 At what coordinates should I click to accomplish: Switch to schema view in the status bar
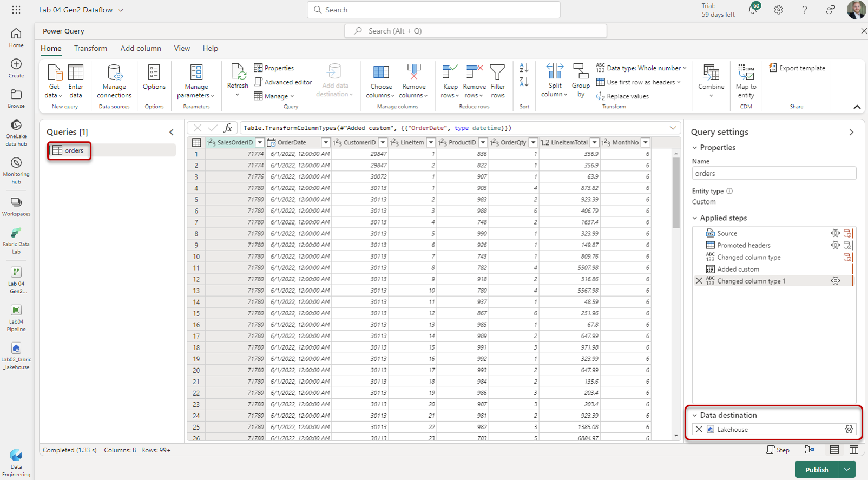(x=854, y=450)
